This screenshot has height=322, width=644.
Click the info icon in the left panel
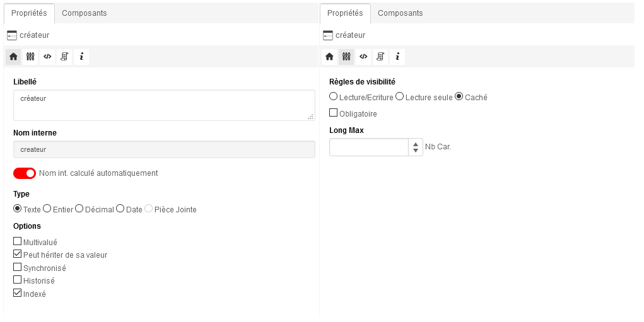(x=81, y=57)
